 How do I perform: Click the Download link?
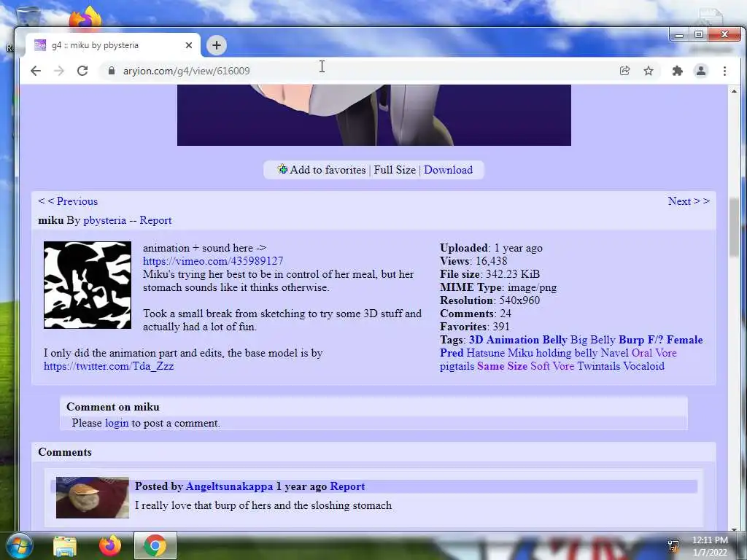449,170
